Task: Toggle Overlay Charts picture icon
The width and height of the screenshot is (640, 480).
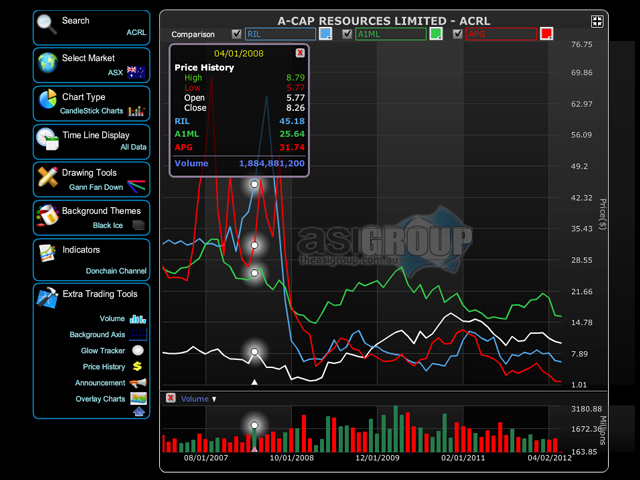Action: click(138, 398)
